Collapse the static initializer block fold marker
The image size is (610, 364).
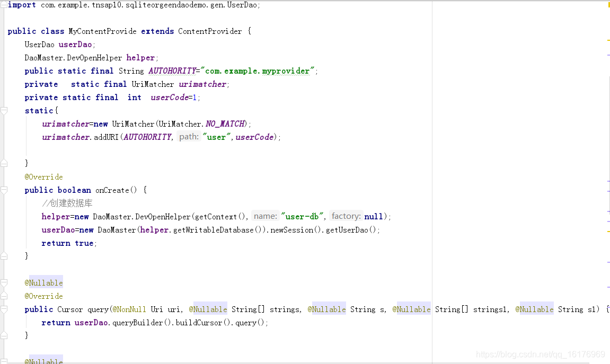point(4,111)
